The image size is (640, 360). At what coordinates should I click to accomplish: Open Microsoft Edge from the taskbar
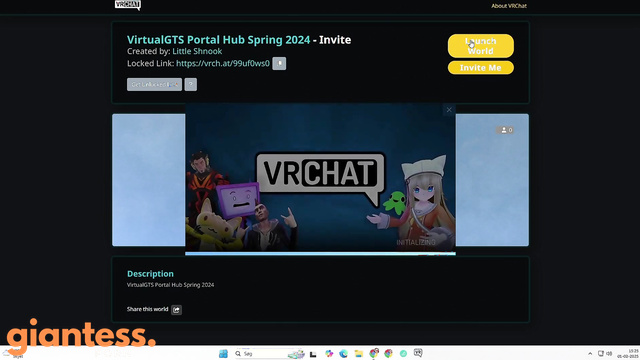[x=343, y=353]
